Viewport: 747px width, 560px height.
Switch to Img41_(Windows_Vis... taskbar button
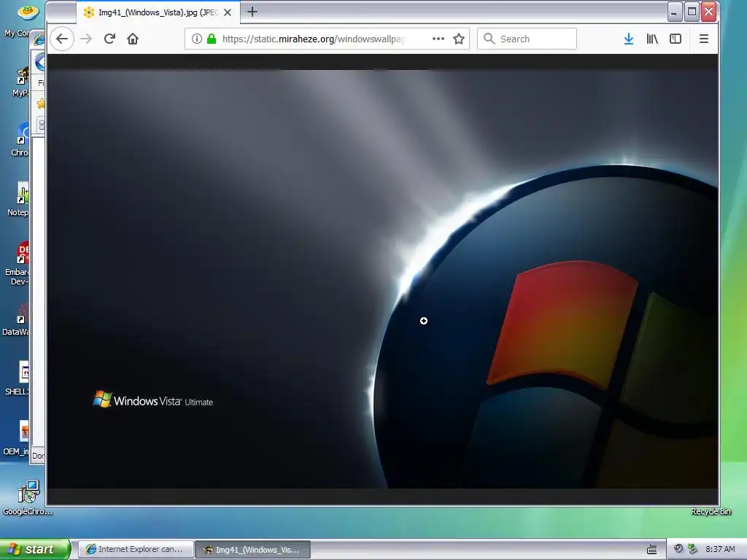(253, 550)
